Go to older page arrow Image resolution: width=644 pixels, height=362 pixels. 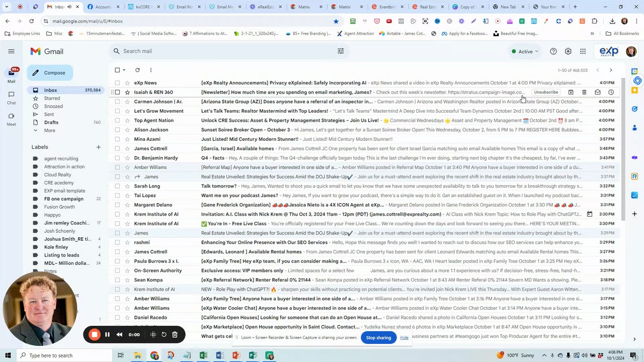click(x=611, y=70)
